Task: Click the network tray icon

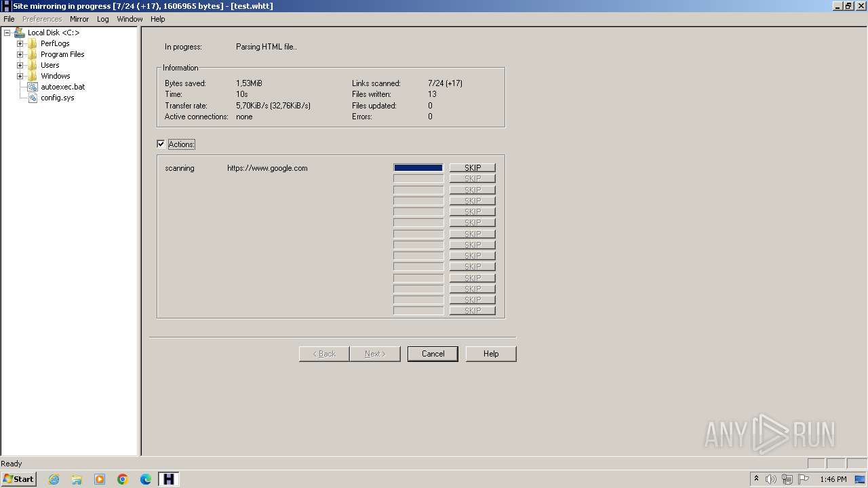Action: click(787, 479)
